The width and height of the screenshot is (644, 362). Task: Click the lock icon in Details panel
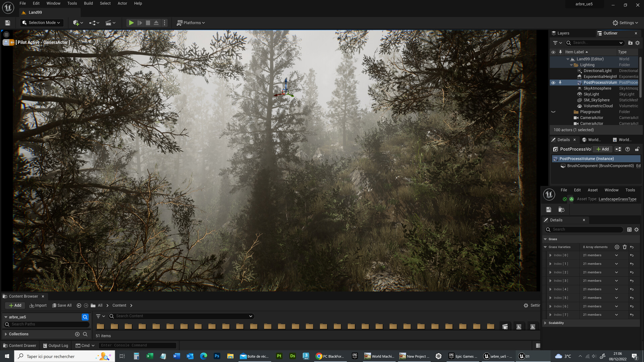(x=637, y=149)
